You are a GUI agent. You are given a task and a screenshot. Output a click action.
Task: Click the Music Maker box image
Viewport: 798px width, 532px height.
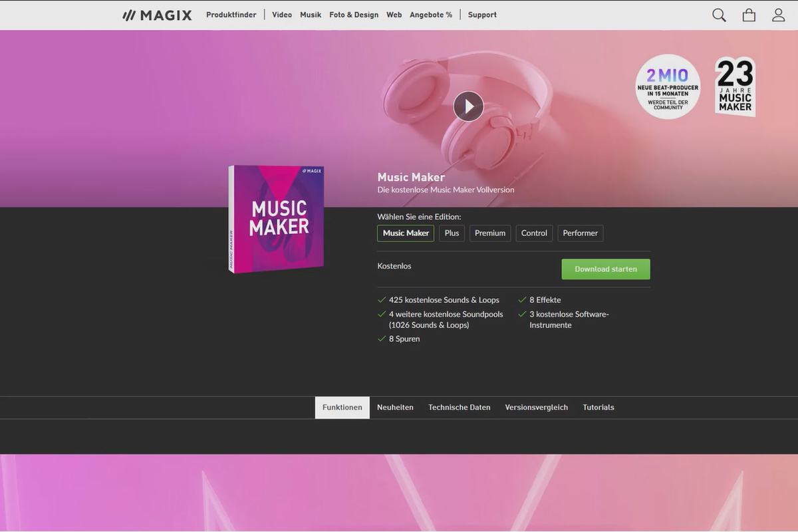pos(276,219)
